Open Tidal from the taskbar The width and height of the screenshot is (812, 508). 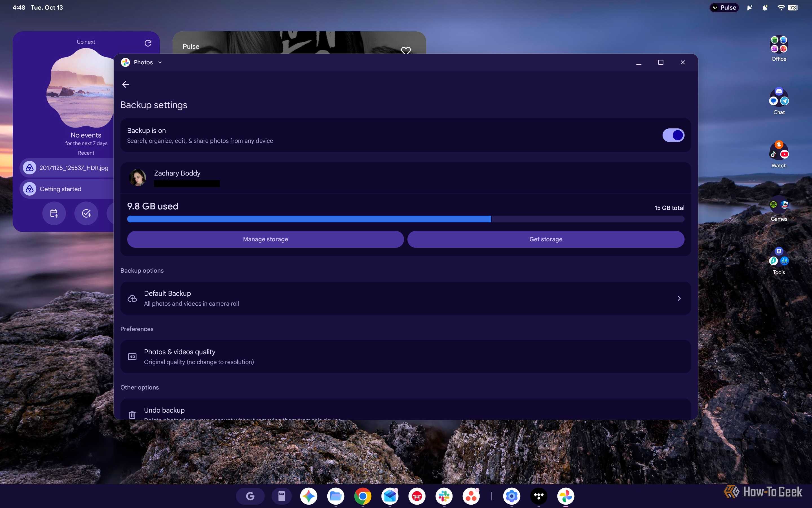click(x=539, y=496)
